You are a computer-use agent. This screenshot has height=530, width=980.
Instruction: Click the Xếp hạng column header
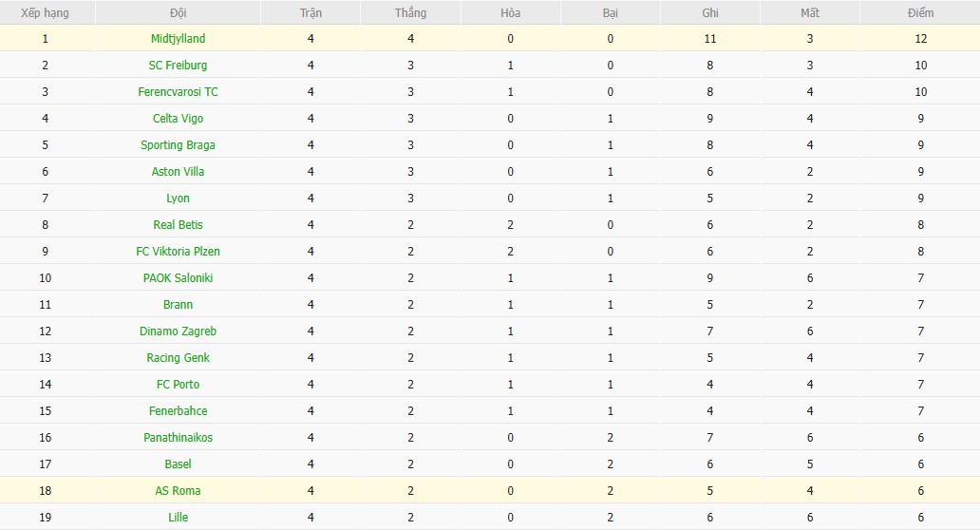coord(45,13)
